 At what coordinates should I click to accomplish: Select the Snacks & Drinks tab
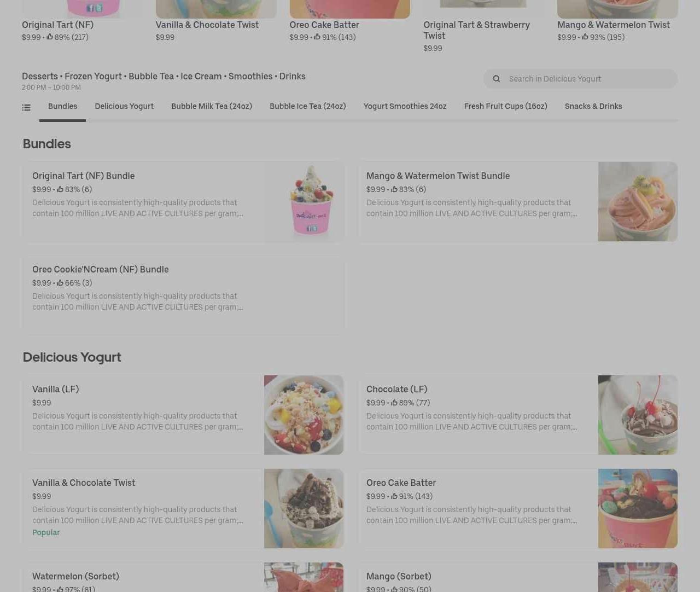point(593,107)
